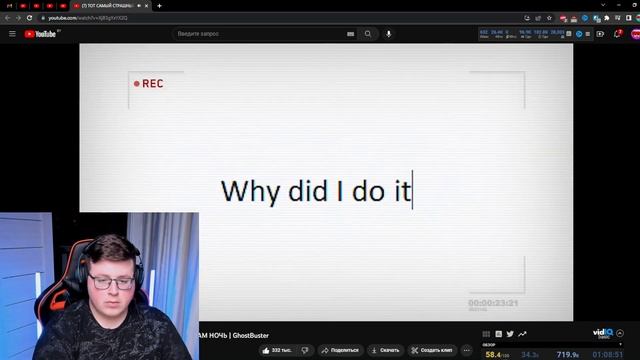
Task: Reload the page with browser refresh button
Action: pos(29,18)
